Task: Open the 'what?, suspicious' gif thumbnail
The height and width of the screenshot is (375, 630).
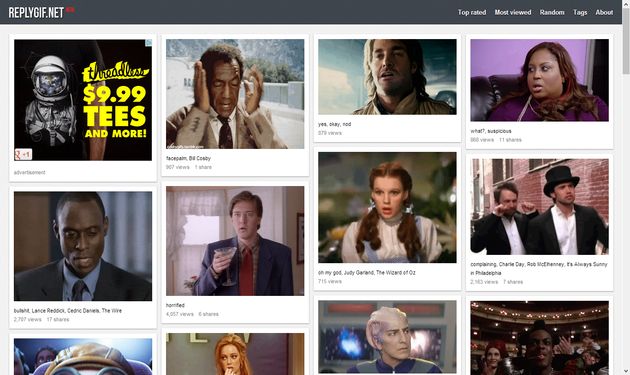Action: (539, 80)
